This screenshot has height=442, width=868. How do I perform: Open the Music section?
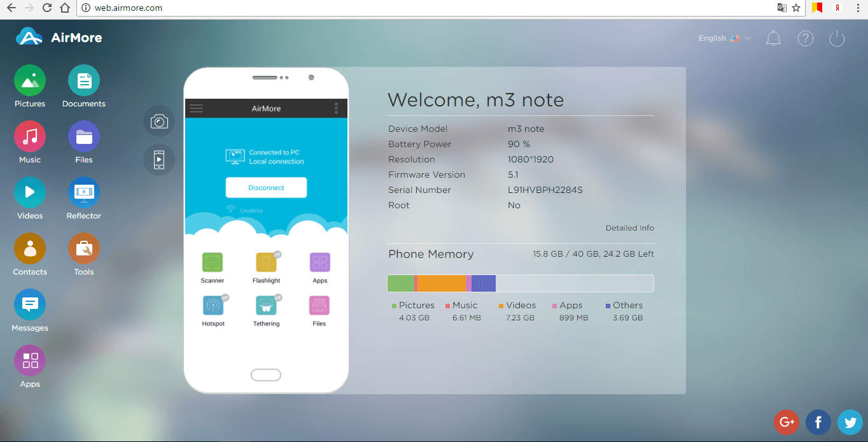pyautogui.click(x=30, y=137)
